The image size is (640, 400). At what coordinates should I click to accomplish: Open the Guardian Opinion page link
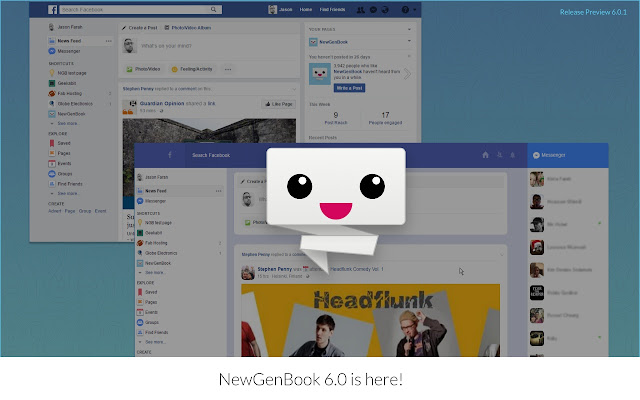coord(162,104)
